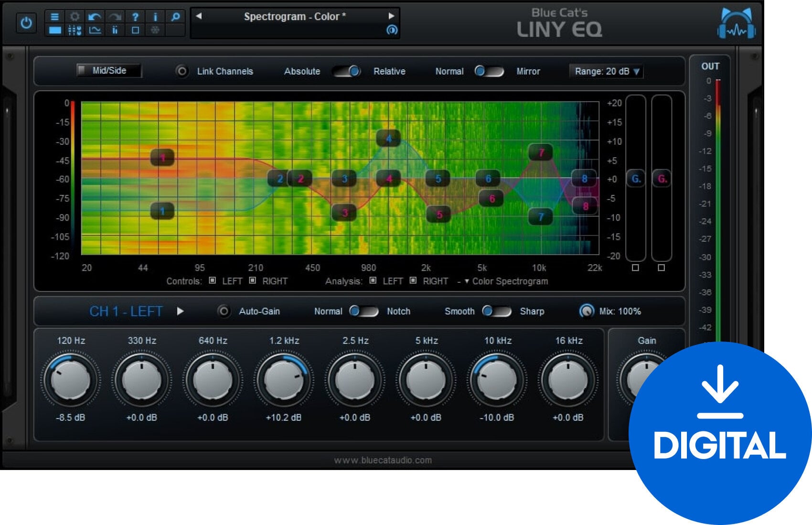Click the info icon in the toolbar
812x525 pixels.
click(155, 17)
